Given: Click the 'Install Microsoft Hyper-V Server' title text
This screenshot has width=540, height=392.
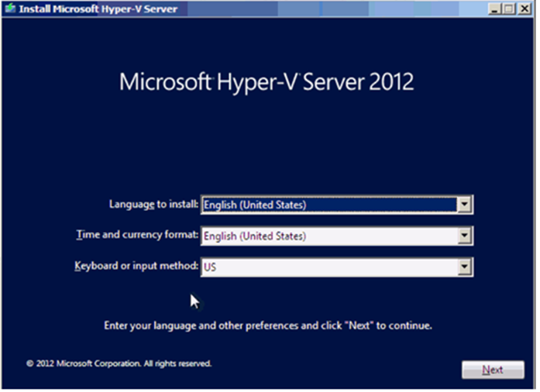Looking at the screenshot, I should (x=98, y=9).
